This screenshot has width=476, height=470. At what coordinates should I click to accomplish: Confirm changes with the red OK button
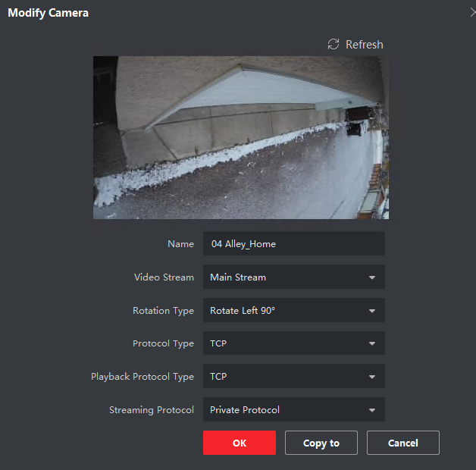coord(239,443)
